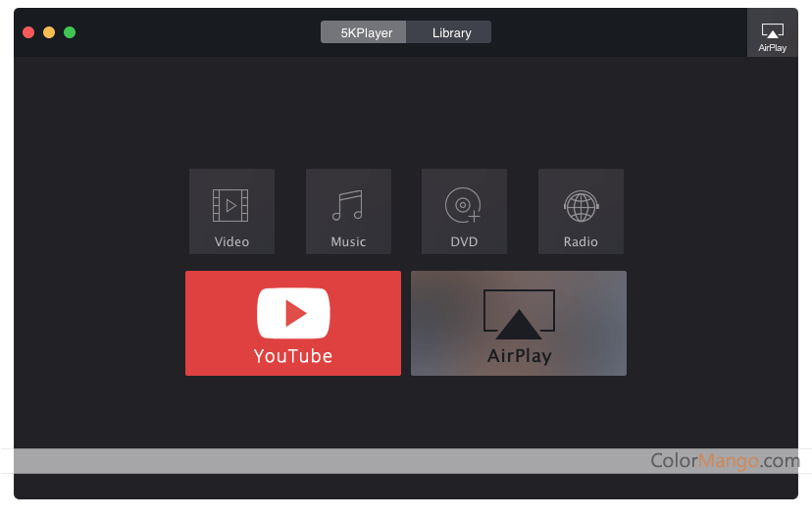This screenshot has width=812, height=519.
Task: Click the "Video" text label
Action: click(x=231, y=241)
